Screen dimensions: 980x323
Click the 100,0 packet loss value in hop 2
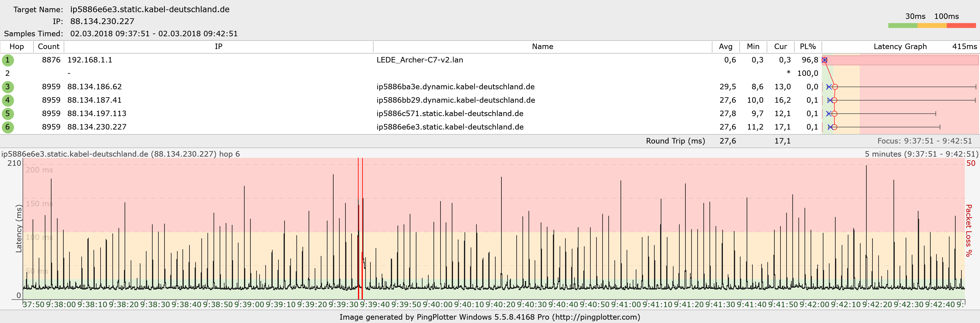[x=808, y=73]
